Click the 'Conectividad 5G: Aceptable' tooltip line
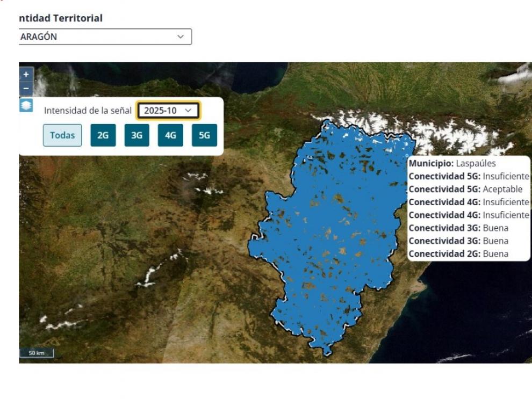 tap(465, 189)
